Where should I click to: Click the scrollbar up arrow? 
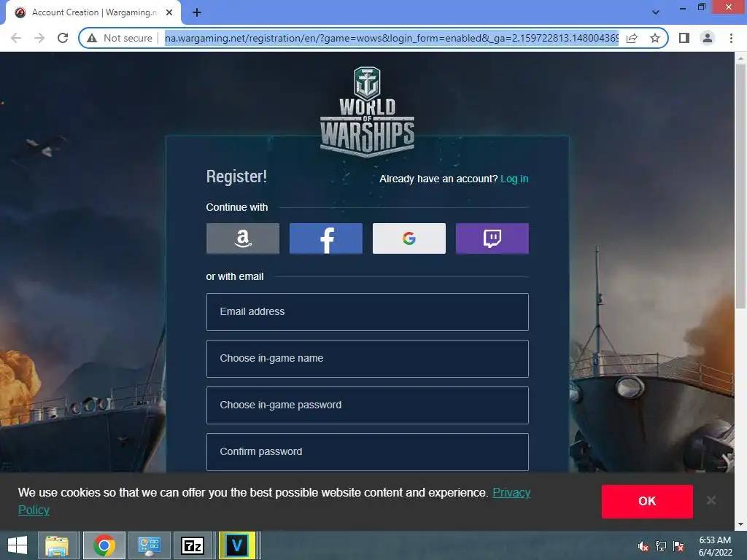(740, 58)
